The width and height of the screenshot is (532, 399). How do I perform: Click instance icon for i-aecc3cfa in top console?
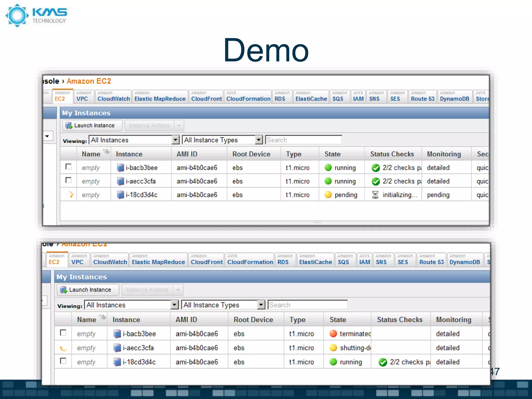coord(120,181)
